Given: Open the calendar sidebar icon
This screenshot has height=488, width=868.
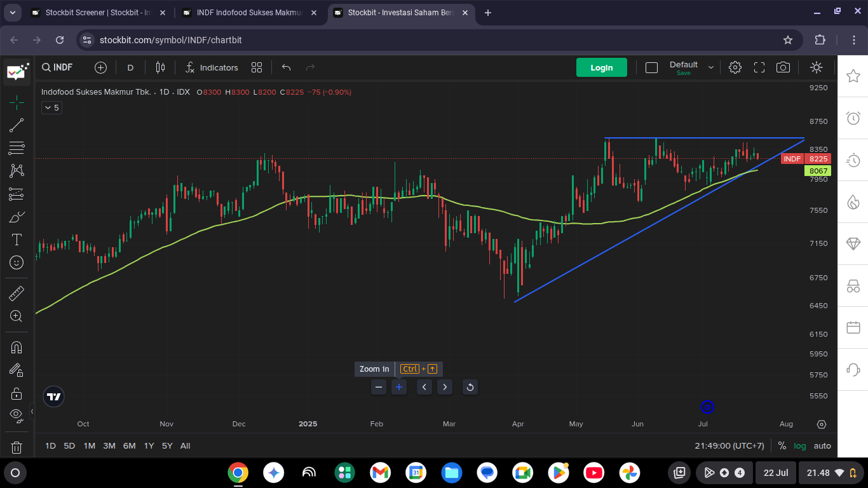Looking at the screenshot, I should [853, 328].
